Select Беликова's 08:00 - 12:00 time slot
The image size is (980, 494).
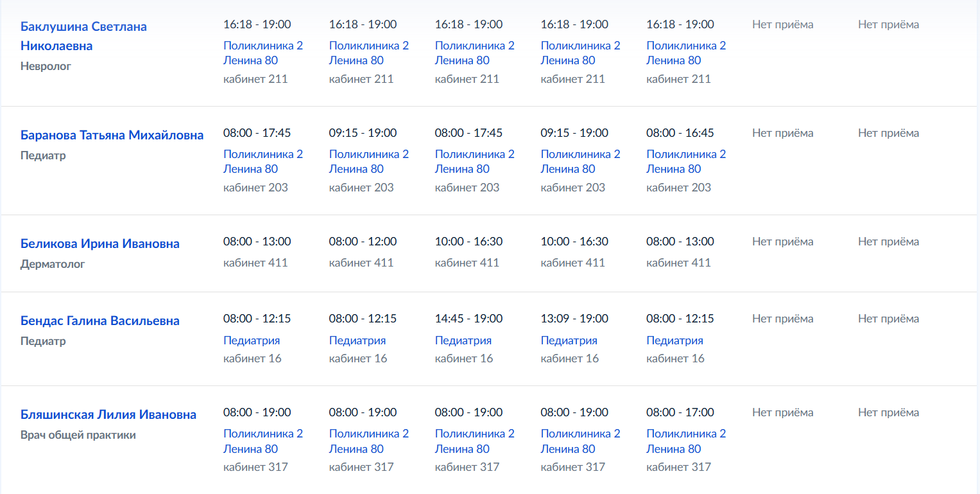click(x=363, y=242)
